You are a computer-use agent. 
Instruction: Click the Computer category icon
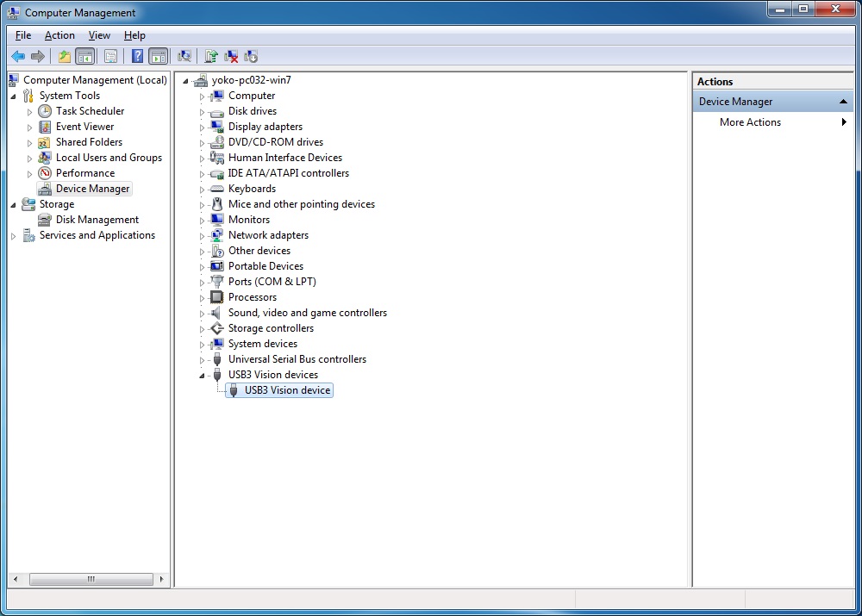[218, 96]
